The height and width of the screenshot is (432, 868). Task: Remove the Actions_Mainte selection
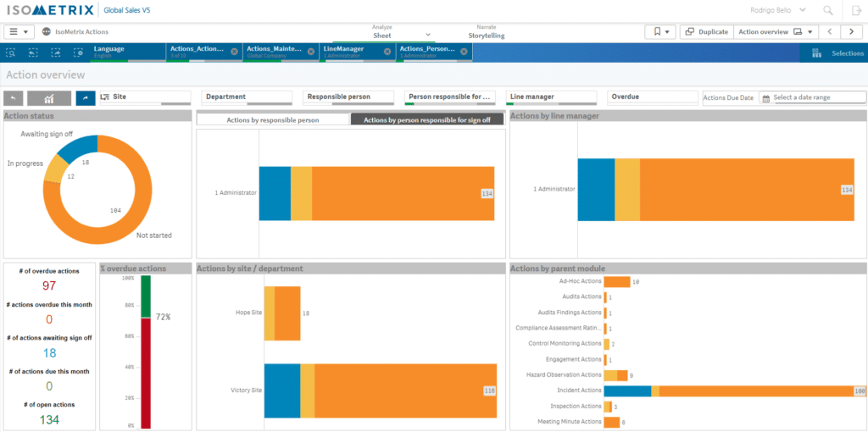(311, 52)
